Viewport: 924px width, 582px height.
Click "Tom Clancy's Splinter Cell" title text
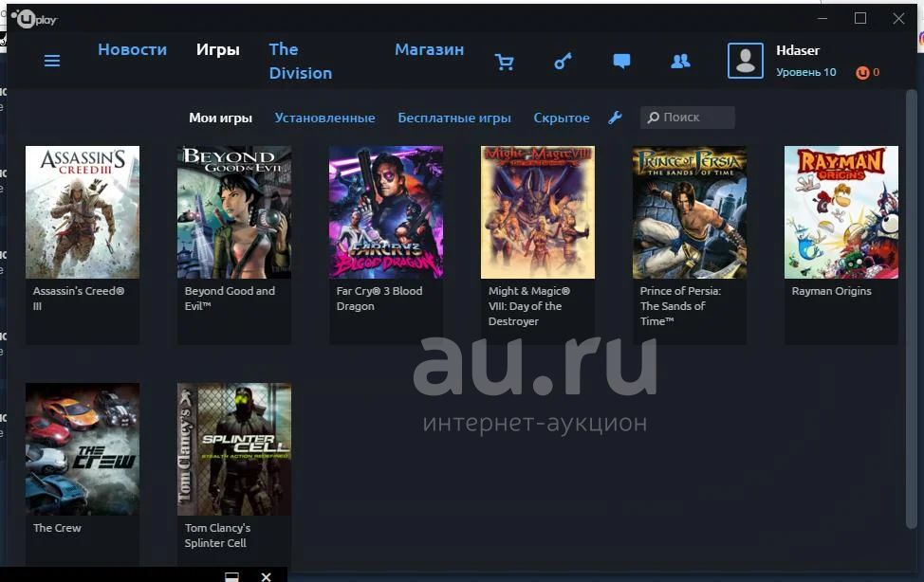pos(217,537)
